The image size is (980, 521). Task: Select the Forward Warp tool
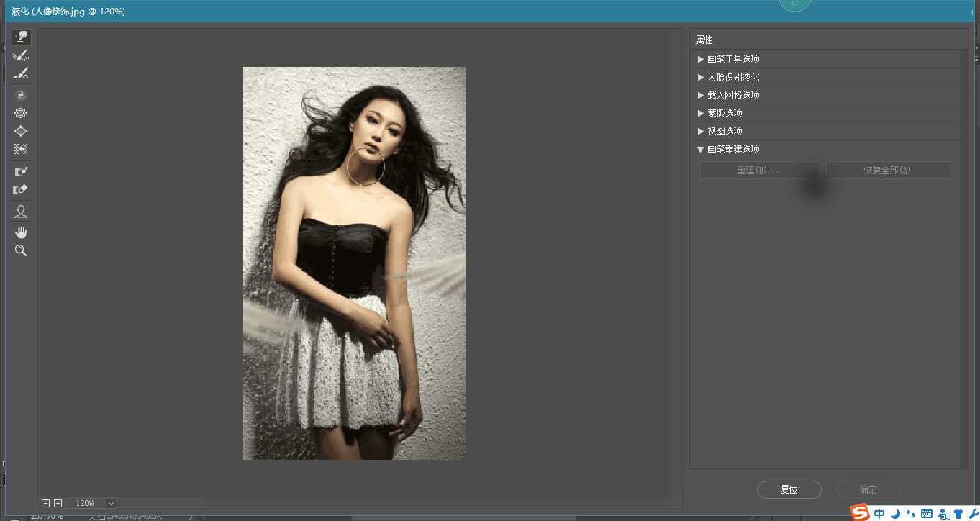pyautogui.click(x=21, y=37)
